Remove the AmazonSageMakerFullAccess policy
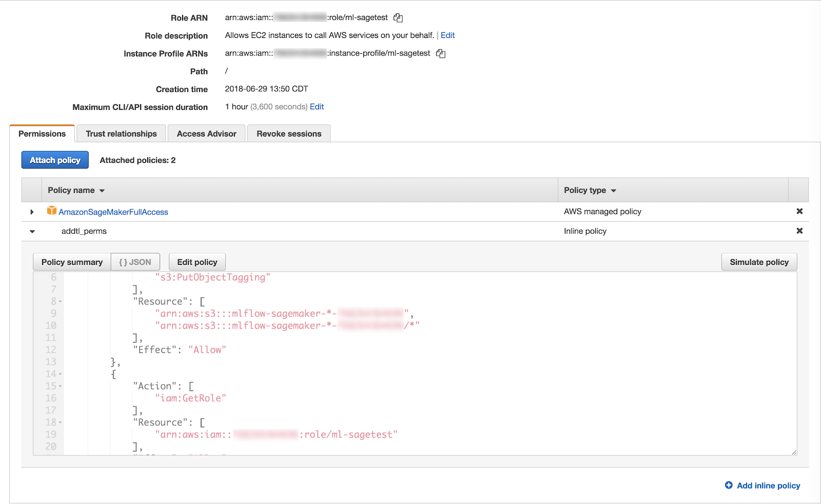821x504 pixels. click(x=799, y=211)
